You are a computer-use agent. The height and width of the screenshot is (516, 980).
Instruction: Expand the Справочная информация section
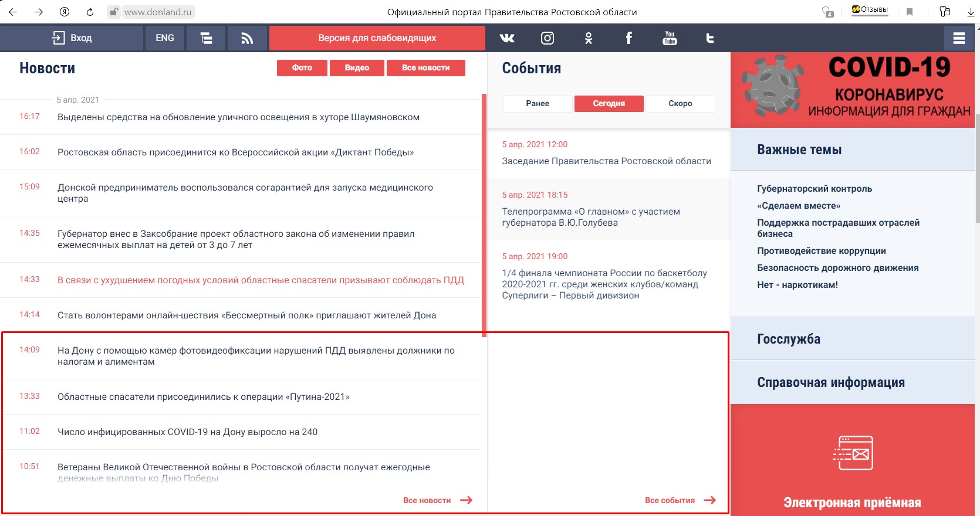pyautogui.click(x=830, y=382)
